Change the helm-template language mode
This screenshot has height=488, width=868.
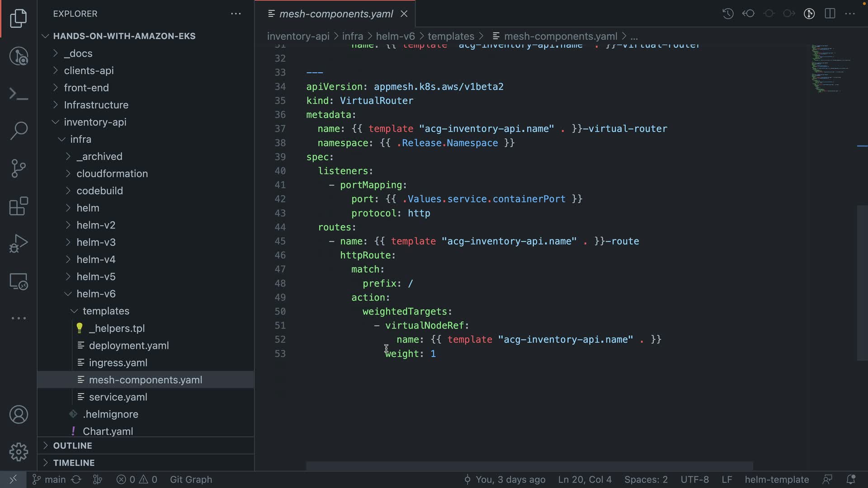click(x=777, y=479)
